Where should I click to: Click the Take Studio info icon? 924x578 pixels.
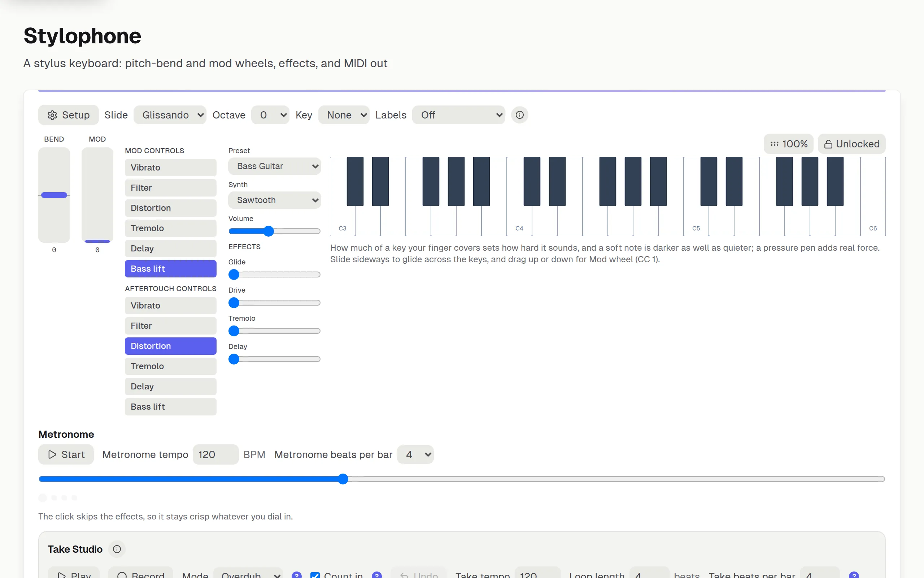point(117,549)
